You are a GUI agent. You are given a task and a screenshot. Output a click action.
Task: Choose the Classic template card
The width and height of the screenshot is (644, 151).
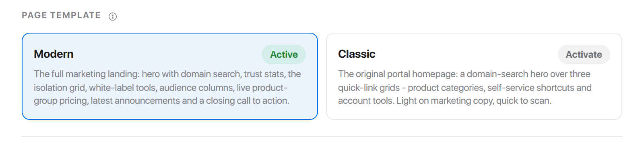[474, 76]
